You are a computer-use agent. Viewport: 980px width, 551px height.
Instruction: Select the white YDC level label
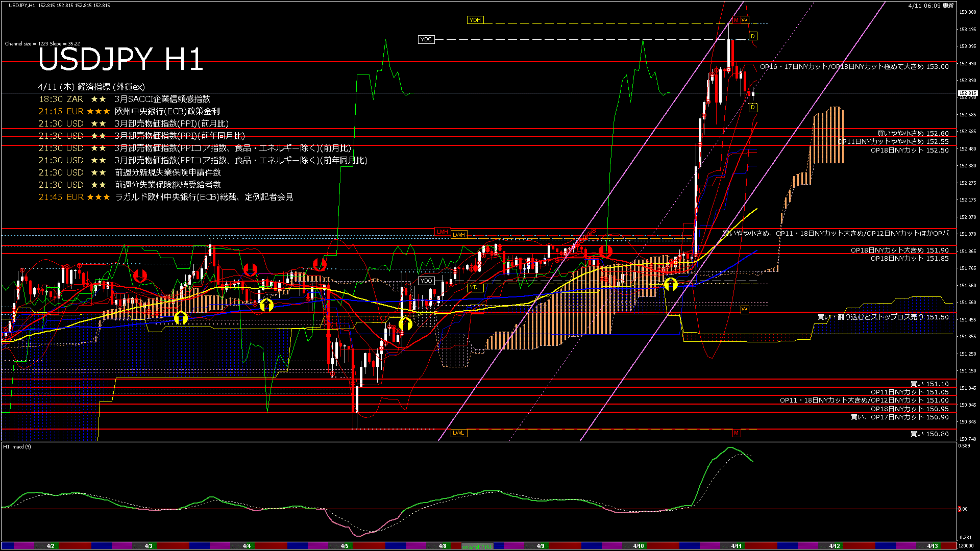[426, 39]
